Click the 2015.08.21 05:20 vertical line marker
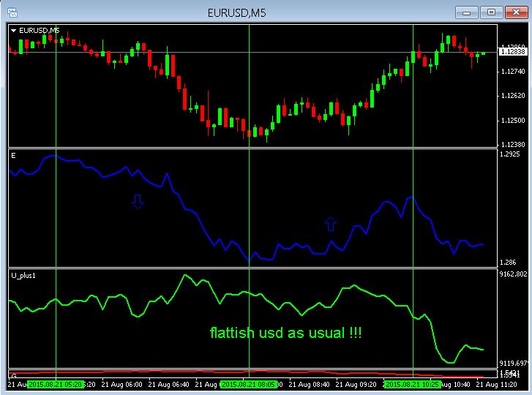The height and width of the screenshot is (395, 532). [56, 385]
